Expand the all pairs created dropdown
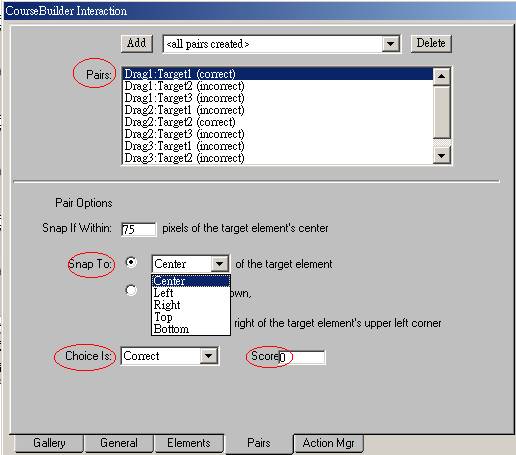Image resolution: width=516 pixels, height=455 pixels. pos(390,44)
